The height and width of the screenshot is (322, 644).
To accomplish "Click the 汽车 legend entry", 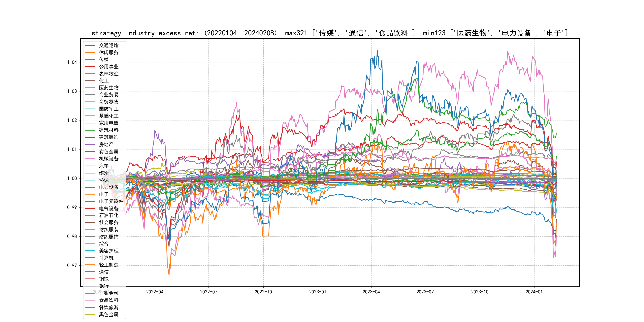I will 104,166.
